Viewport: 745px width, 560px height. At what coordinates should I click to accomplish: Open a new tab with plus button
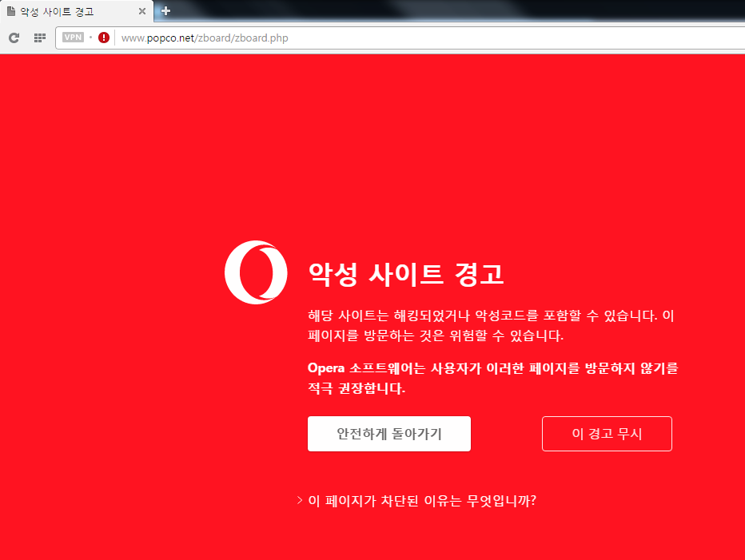coord(165,11)
